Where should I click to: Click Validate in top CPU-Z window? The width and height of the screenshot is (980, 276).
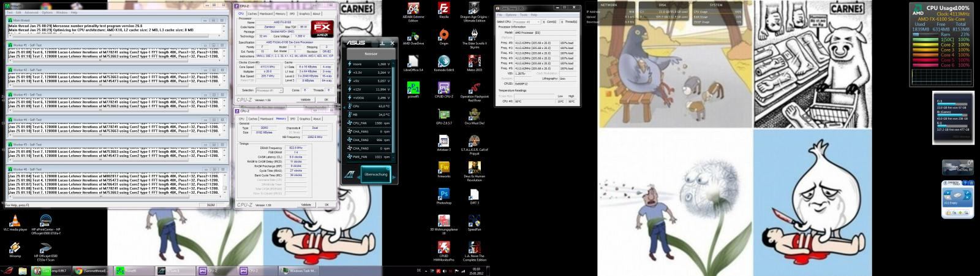tap(306, 99)
